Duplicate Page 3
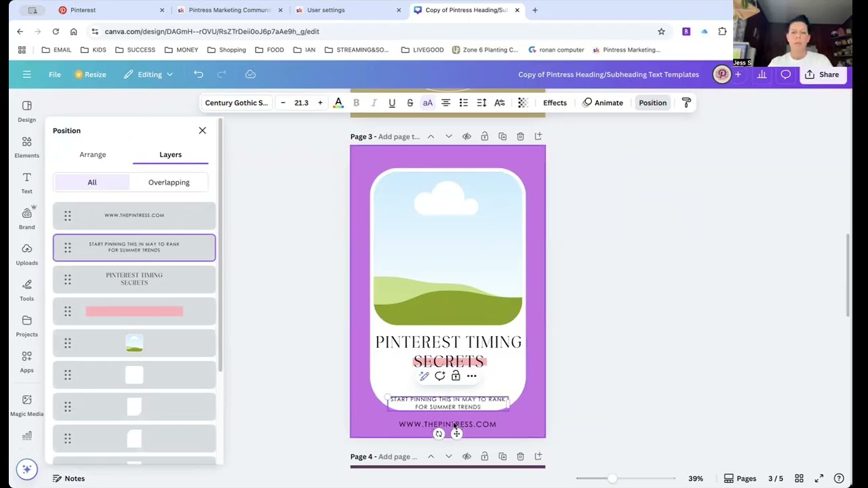 502,137
